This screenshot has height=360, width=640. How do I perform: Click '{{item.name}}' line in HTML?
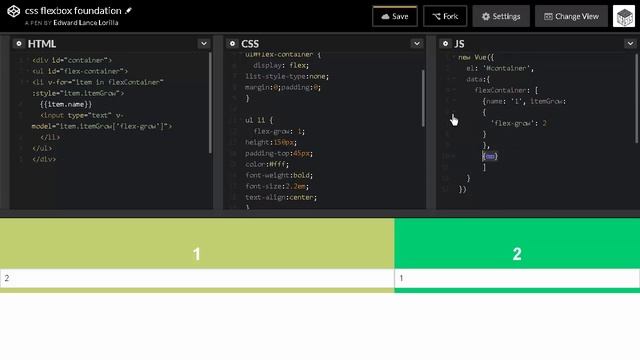(66, 104)
